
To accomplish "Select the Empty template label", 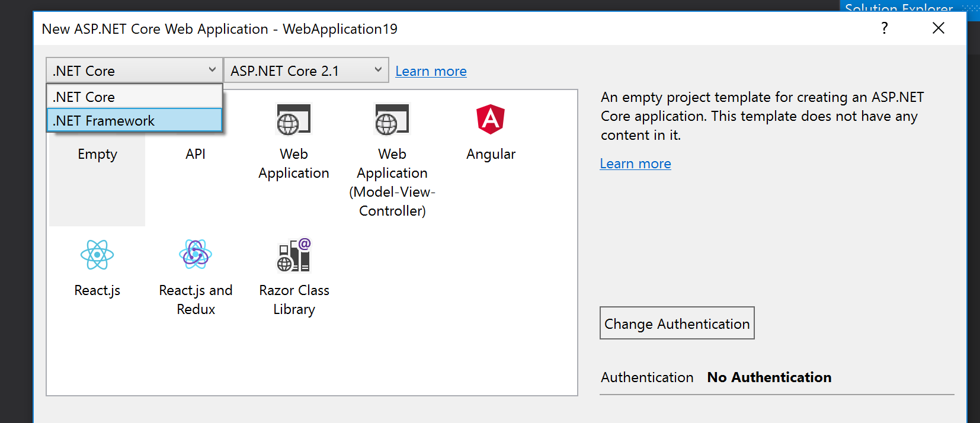I will point(97,154).
